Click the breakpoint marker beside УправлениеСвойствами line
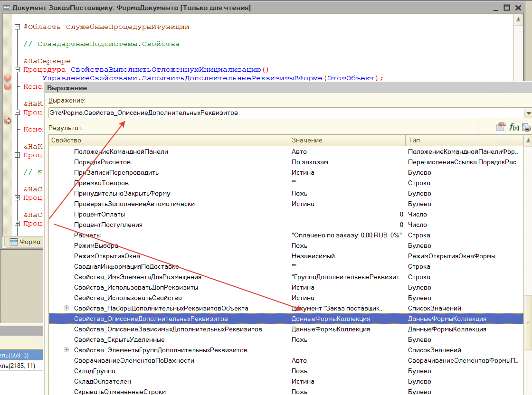532x395 pixels. (8, 78)
